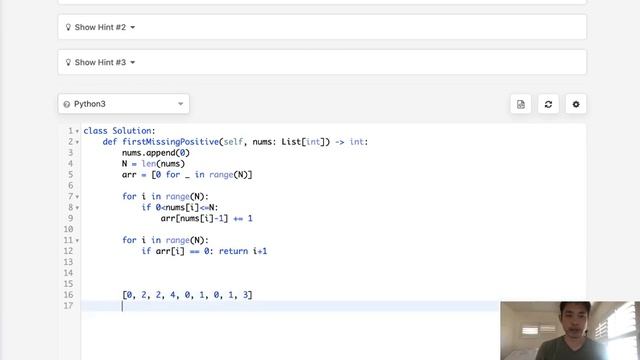The image size is (640, 360).
Task: Collapse code fold arrow on line 8
Action: tap(77, 208)
